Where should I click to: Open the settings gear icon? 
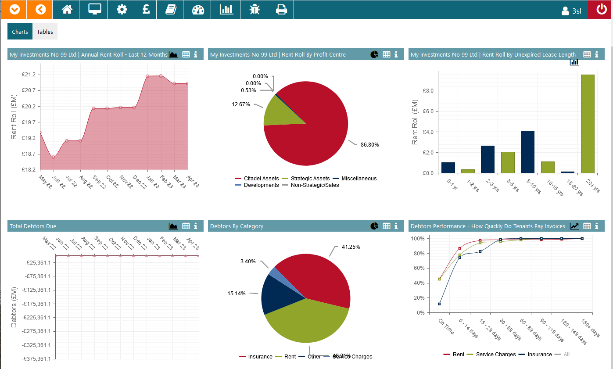pyautogui.click(x=122, y=9)
